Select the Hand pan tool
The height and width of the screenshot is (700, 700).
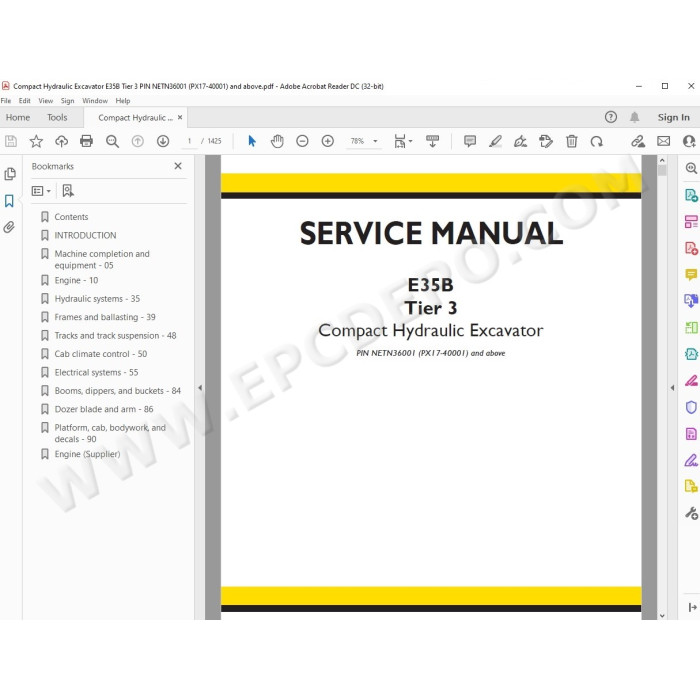[x=277, y=142]
